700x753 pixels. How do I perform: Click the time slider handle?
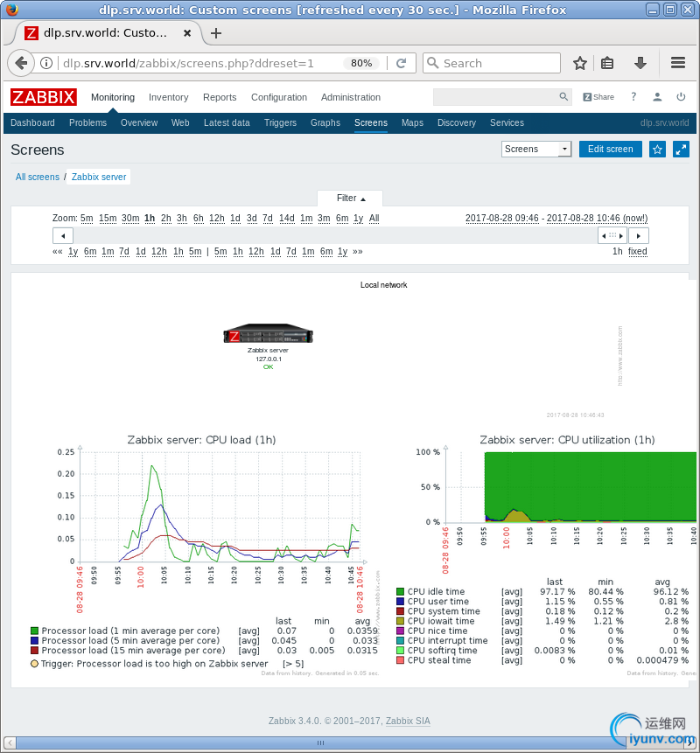pyautogui.click(x=612, y=236)
